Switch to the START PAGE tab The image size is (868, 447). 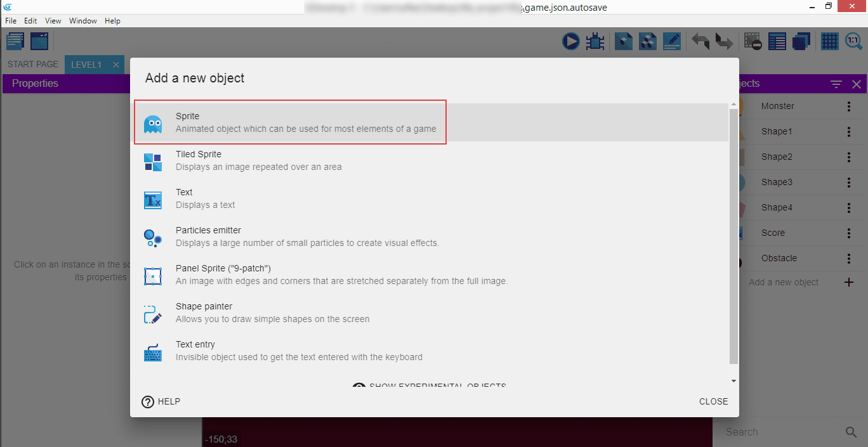click(33, 65)
